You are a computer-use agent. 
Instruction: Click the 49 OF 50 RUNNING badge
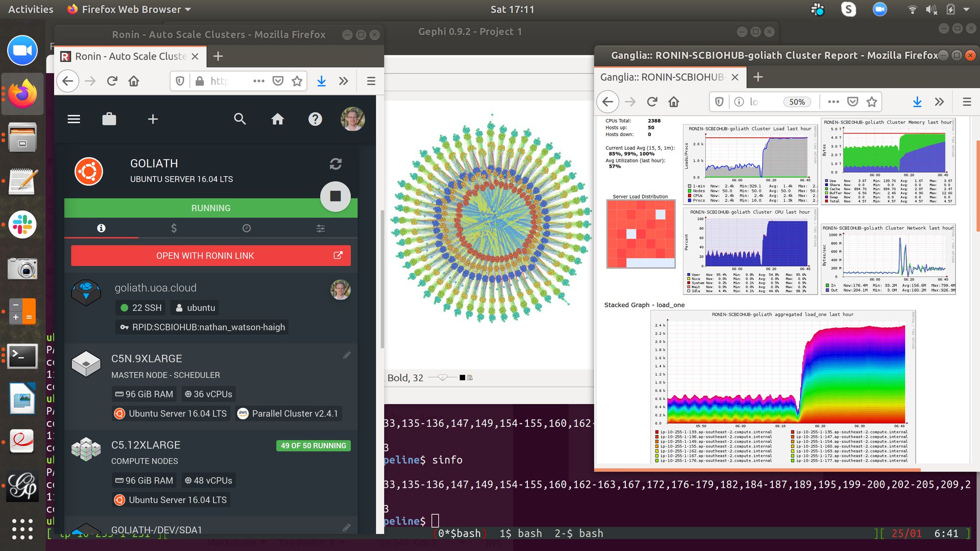tap(313, 445)
